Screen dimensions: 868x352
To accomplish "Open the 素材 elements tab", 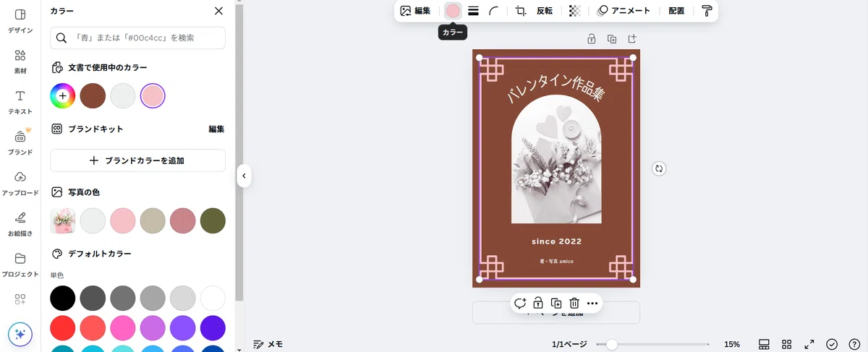I will click(20, 61).
